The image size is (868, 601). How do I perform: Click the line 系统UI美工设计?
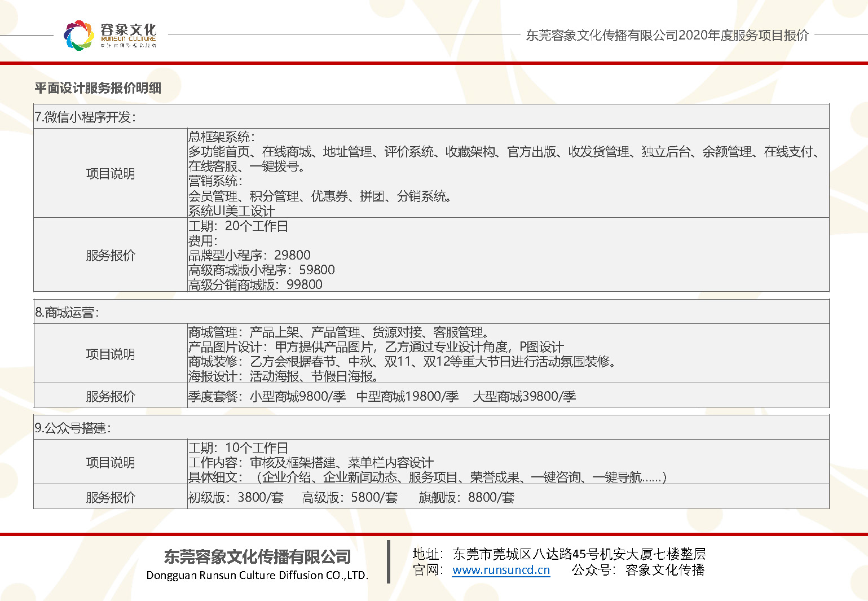[232, 210]
